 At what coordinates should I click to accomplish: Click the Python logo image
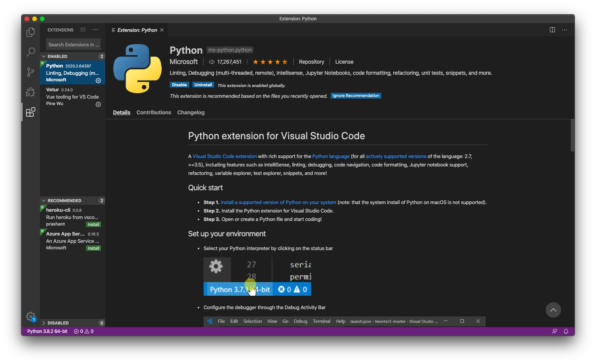[x=137, y=69]
